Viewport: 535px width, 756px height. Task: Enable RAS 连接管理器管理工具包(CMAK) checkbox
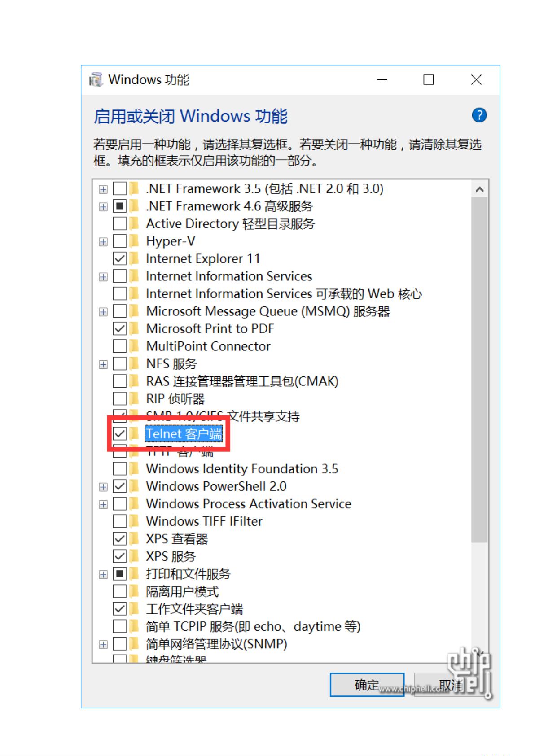tap(119, 381)
